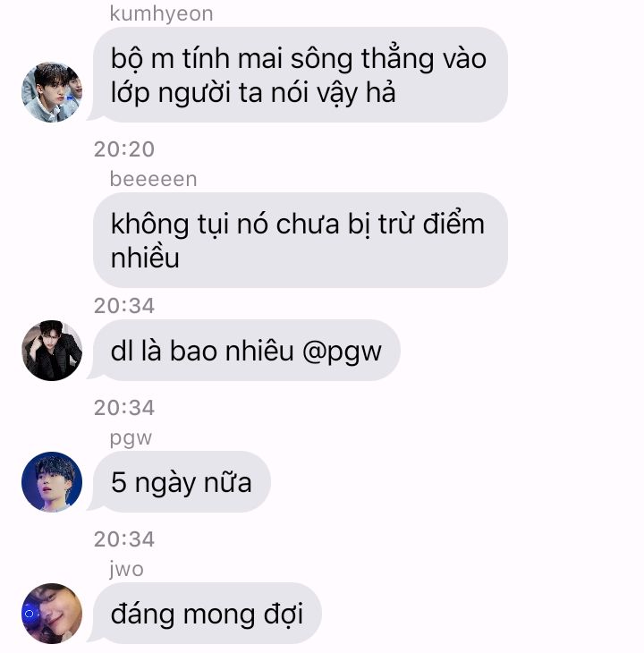The height and width of the screenshot is (653, 644).
Task: Tap the word 'nhiều' in beeeeen's message
Action: click(145, 257)
